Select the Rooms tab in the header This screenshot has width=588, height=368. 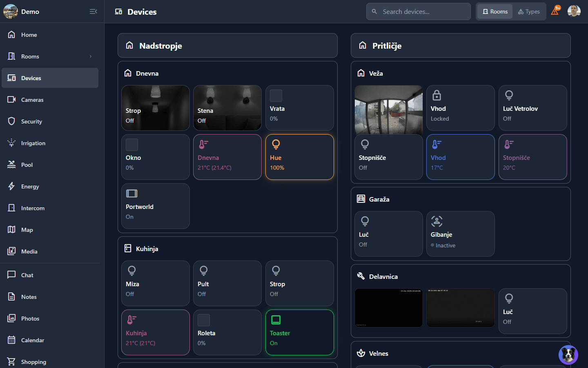(x=494, y=11)
